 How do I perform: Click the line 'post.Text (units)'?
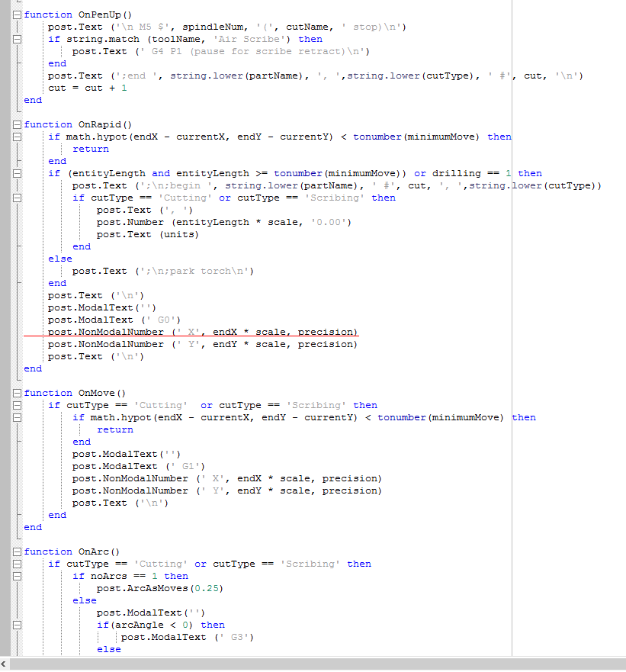[x=148, y=234]
